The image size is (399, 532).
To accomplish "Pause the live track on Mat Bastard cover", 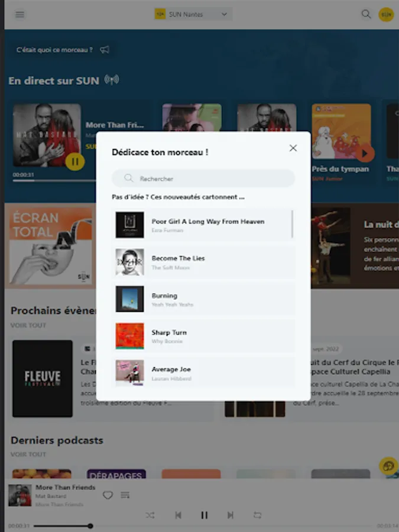I will coord(74,162).
